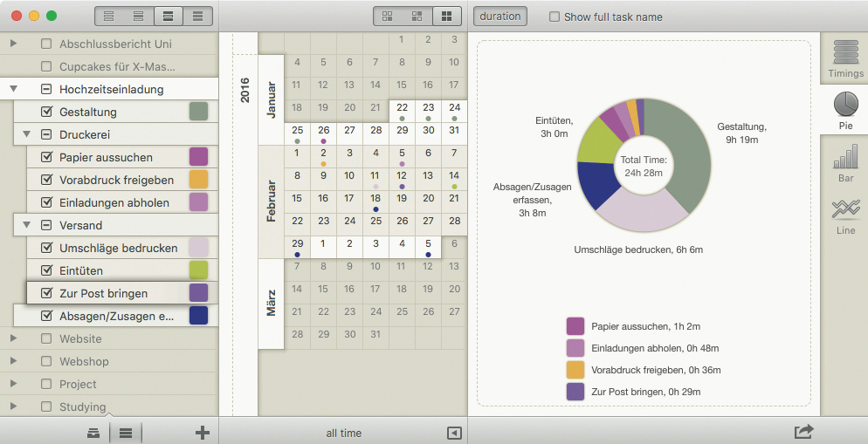Switch calendar to the third grid view icon
Viewport: 868px width, 444px height.
click(447, 17)
